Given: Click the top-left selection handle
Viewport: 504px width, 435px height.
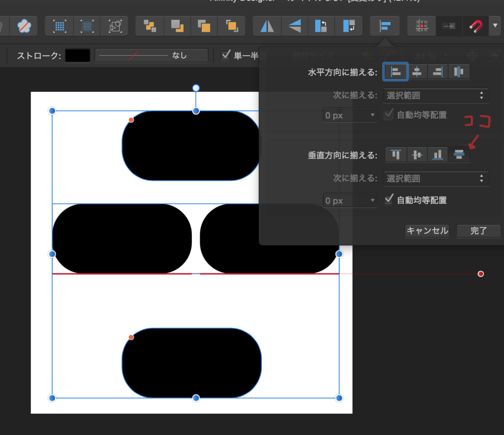Looking at the screenshot, I should pos(52,111).
